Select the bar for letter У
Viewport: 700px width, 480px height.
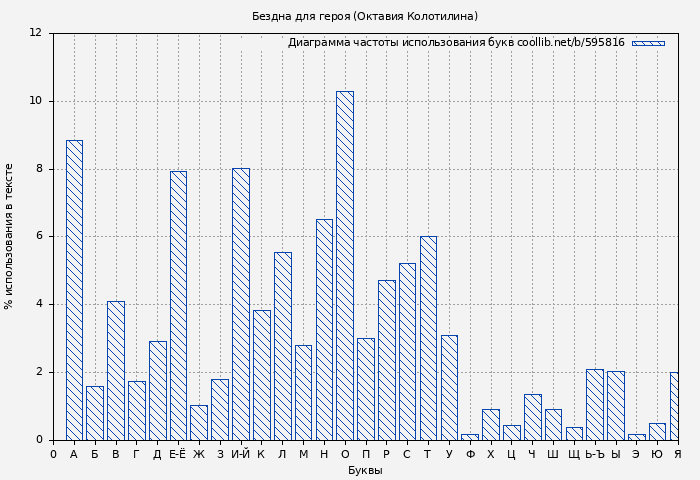449,387
